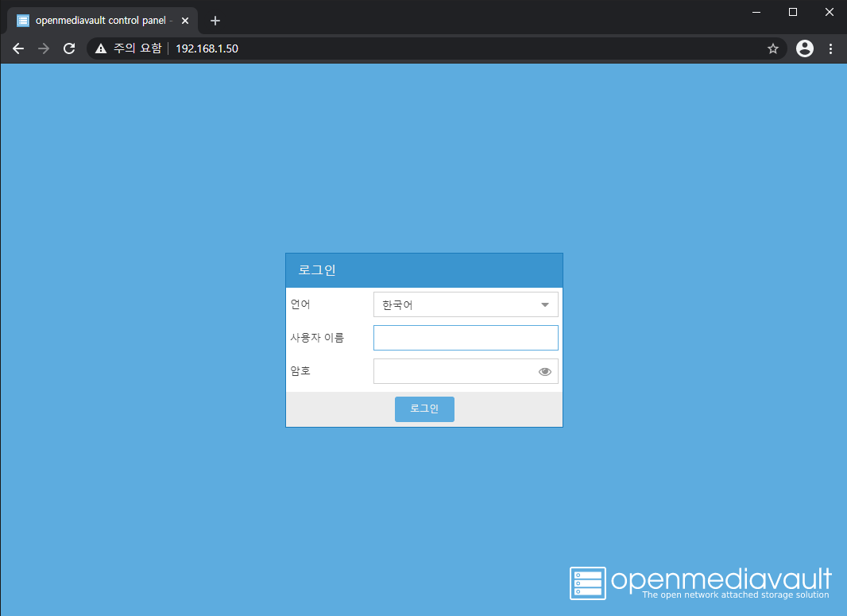Click inside the 사용자 이름 username field
The image size is (847, 616).
(466, 338)
